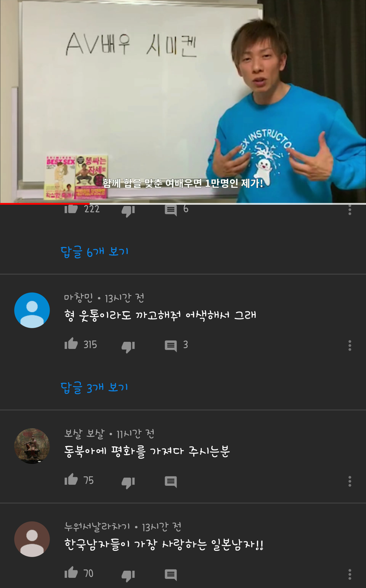
Task: Open 마창민 profile avatar
Action: point(32,310)
